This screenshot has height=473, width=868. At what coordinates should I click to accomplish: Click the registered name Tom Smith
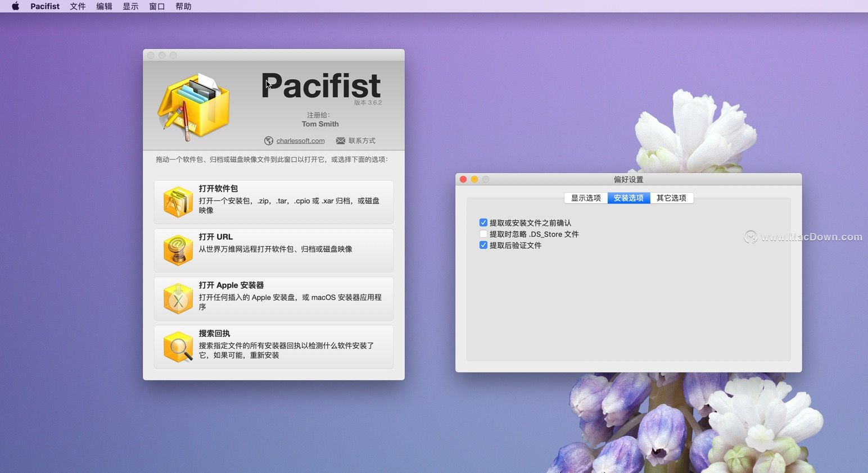pyautogui.click(x=320, y=124)
